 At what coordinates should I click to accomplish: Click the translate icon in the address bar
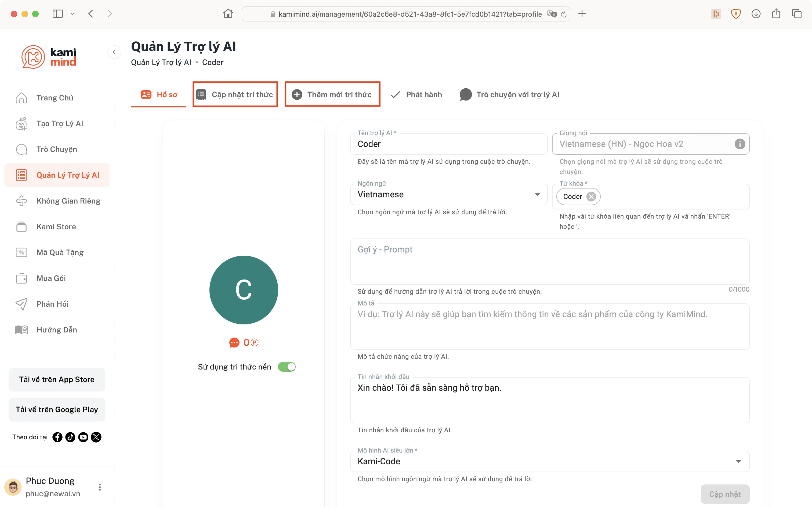pos(552,14)
